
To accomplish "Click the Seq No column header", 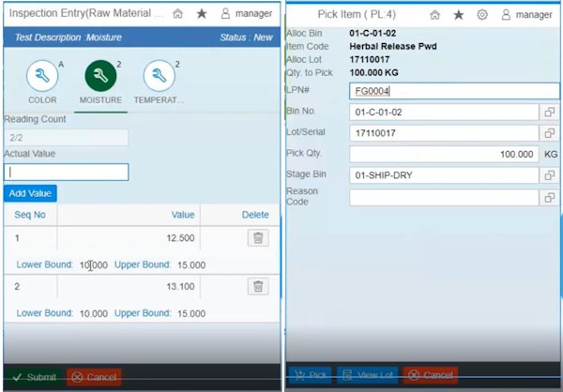I will [x=30, y=215].
